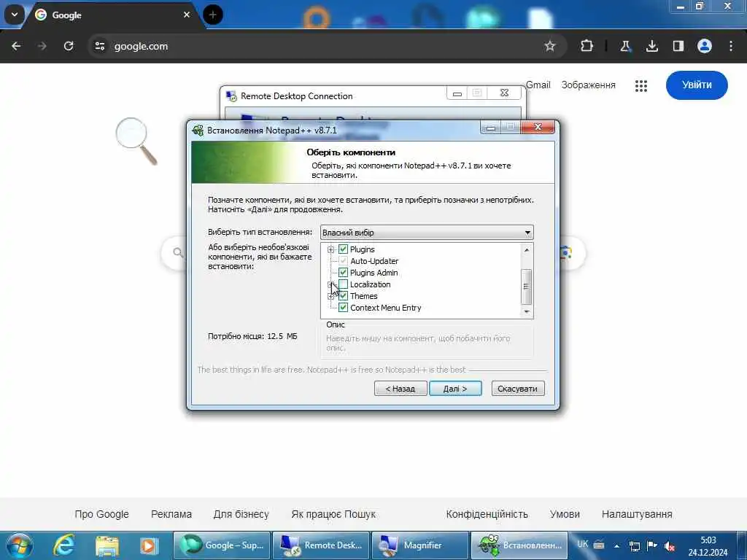The height and width of the screenshot is (560, 747).
Task: Open a new Chrome tab
Action: [213, 15]
